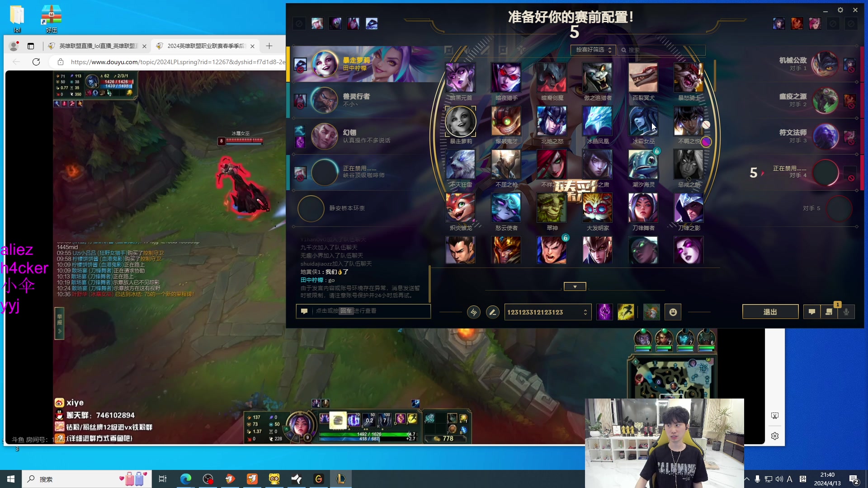Toggle the jungle role filter
This screenshot has width=868, height=488.
pyautogui.click(x=467, y=50)
